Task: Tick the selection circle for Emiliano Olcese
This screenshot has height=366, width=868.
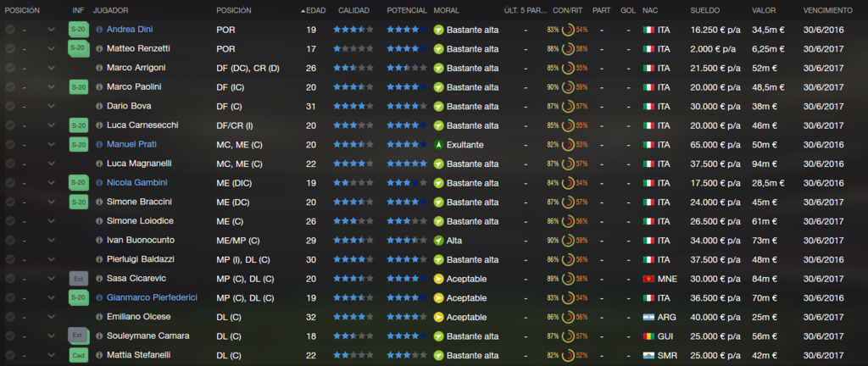Action: 10,318
